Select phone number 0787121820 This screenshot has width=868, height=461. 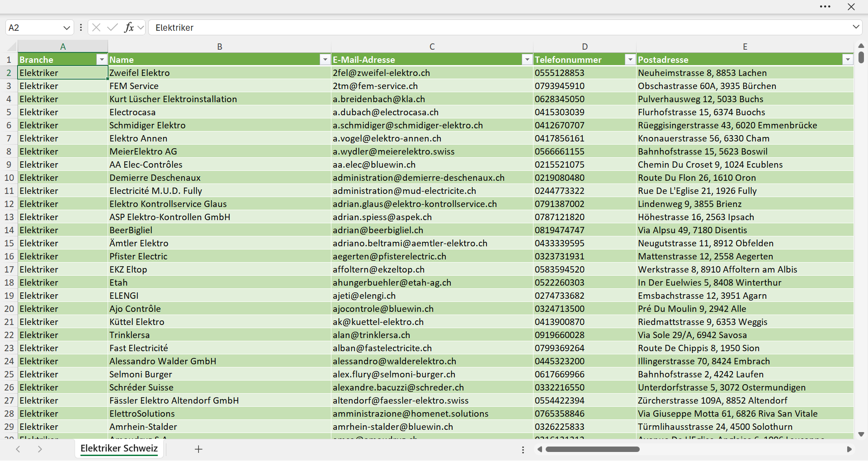click(585, 217)
